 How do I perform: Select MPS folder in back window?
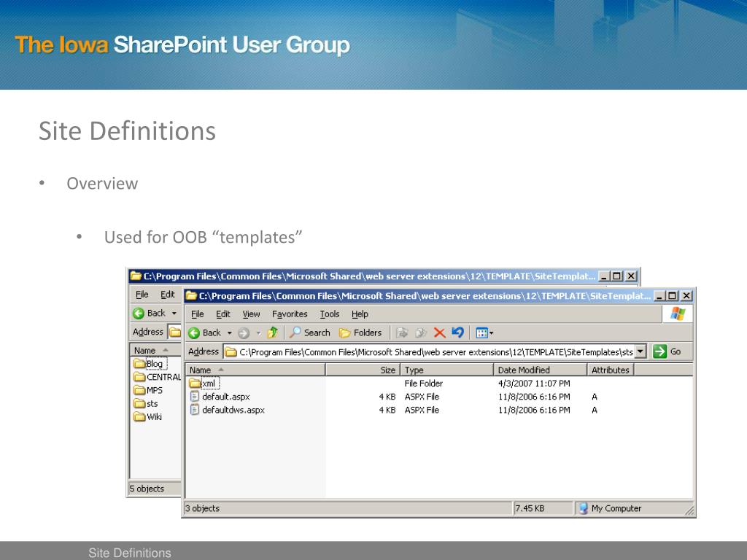point(148,391)
